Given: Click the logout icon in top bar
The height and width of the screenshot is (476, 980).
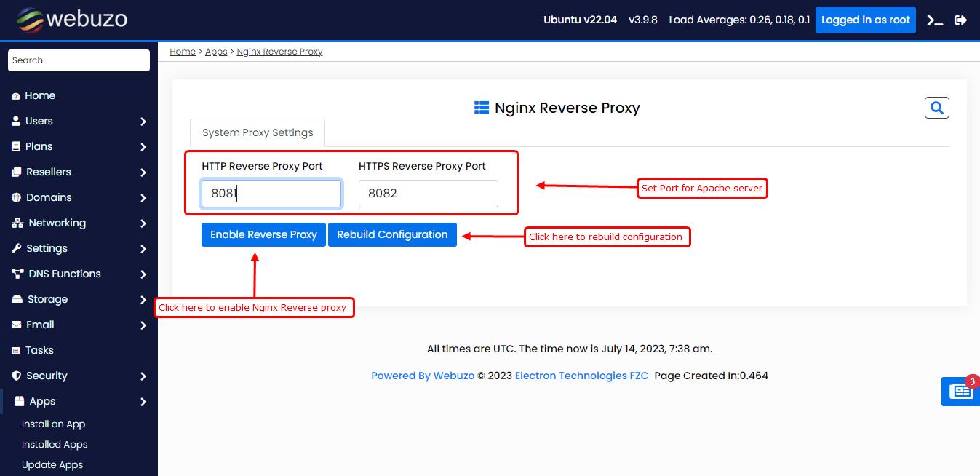Looking at the screenshot, I should click(x=960, y=20).
